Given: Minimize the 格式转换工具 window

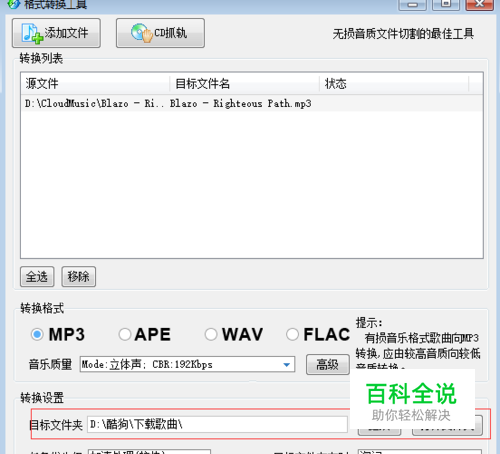Looking at the screenshot, I should pos(412,5).
